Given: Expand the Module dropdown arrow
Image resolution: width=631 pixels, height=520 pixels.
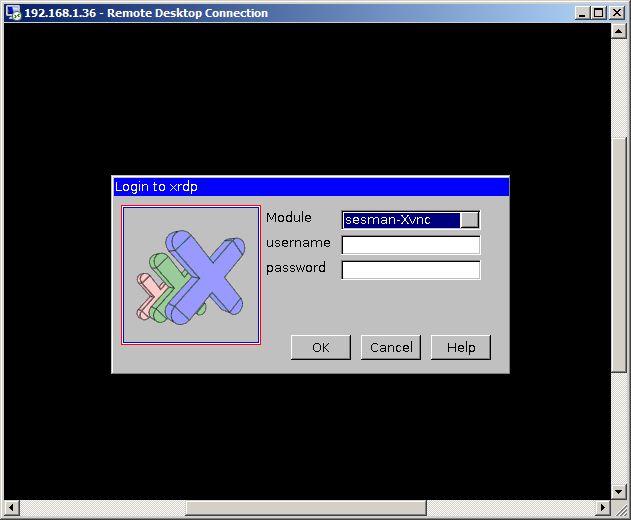Looking at the screenshot, I should click(469, 220).
